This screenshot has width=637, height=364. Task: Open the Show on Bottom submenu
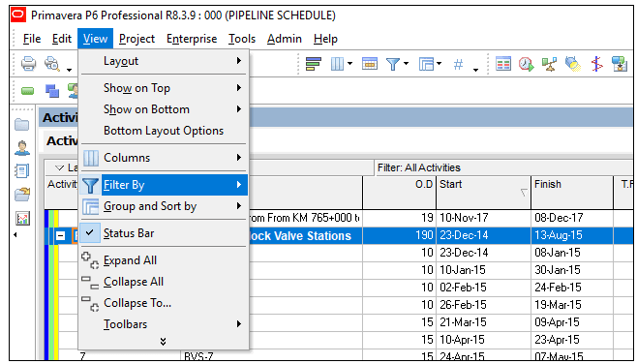click(x=164, y=109)
